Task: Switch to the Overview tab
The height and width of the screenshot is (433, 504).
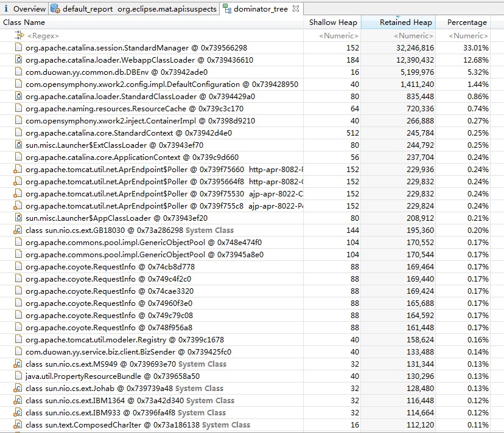Action: tap(24, 9)
